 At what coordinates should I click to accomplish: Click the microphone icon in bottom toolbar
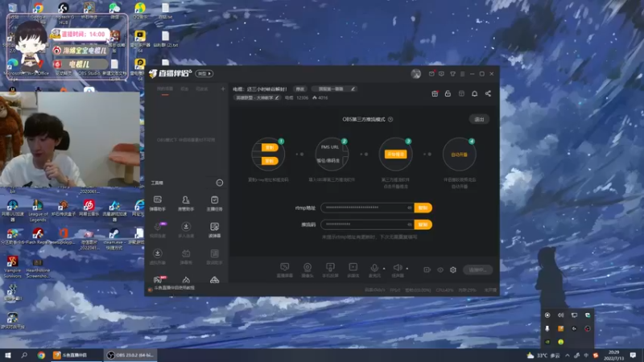click(x=374, y=268)
